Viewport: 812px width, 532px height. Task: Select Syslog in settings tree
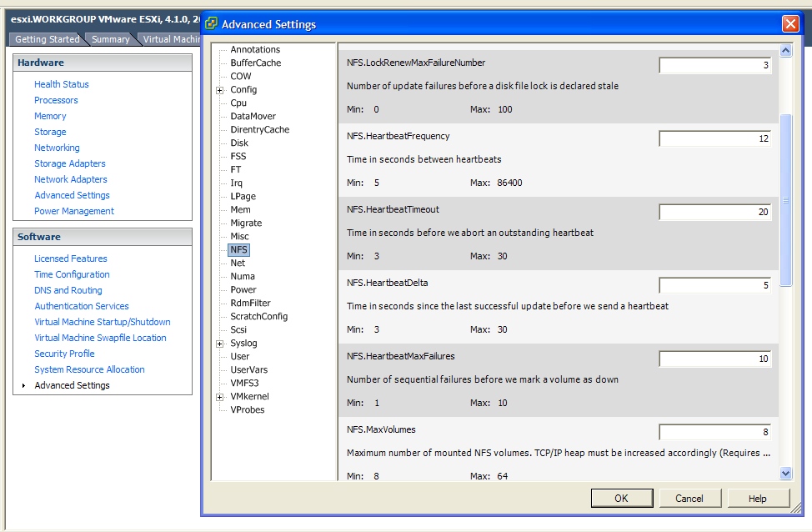pos(243,344)
